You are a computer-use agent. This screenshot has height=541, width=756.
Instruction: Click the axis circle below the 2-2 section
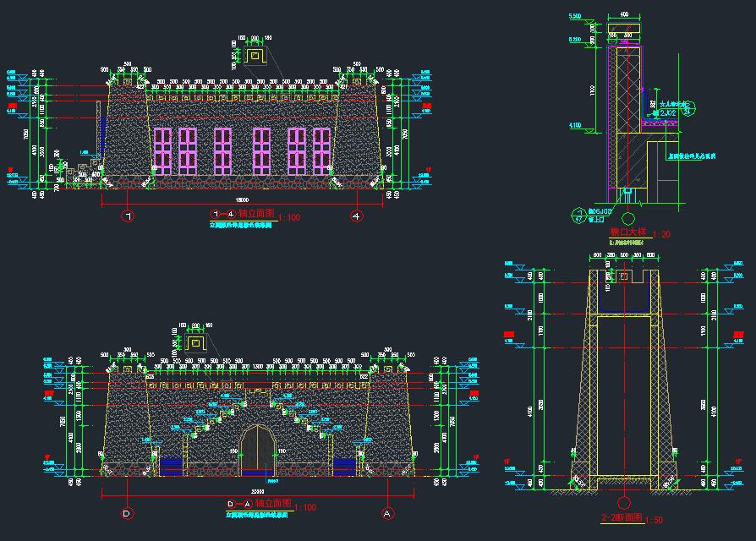click(624, 500)
